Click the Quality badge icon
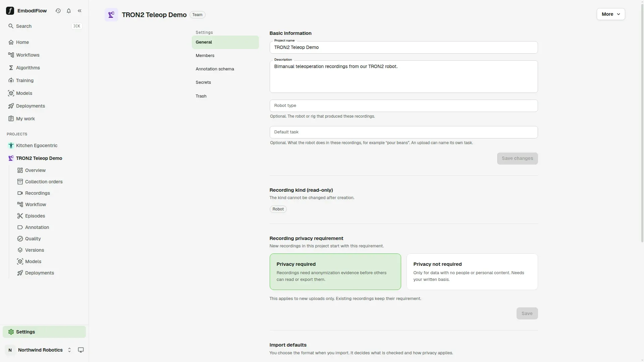Screen dimensions: 644x362 20,239
